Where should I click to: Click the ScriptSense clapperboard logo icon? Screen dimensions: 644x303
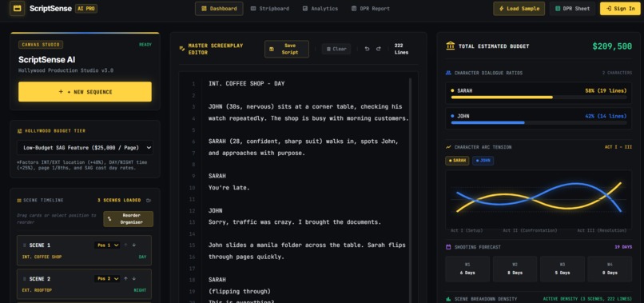point(18,8)
